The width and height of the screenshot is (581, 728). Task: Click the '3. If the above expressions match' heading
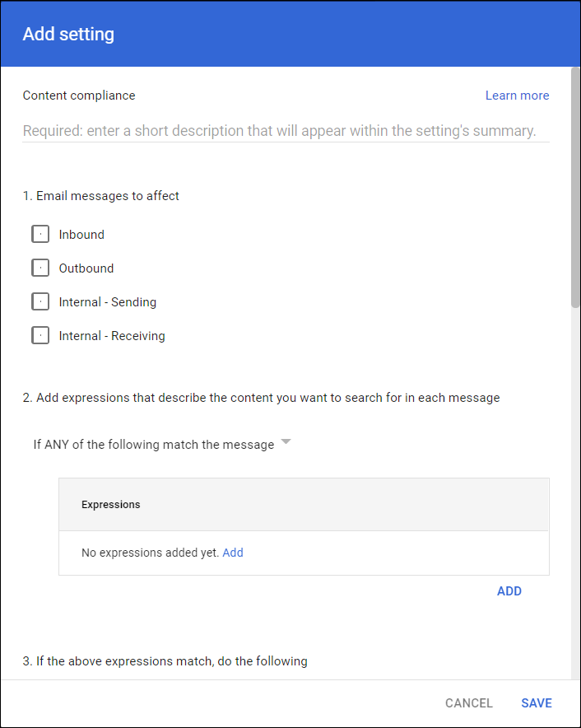165,661
